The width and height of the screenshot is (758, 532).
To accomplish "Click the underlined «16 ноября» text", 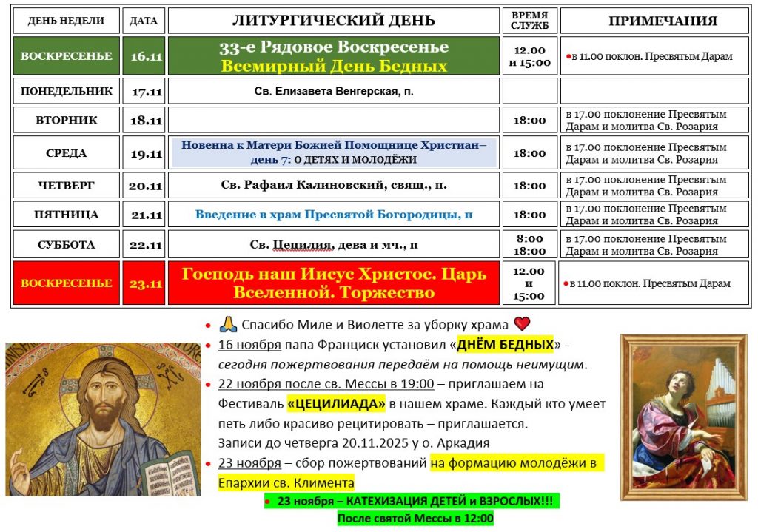I will click(249, 345).
